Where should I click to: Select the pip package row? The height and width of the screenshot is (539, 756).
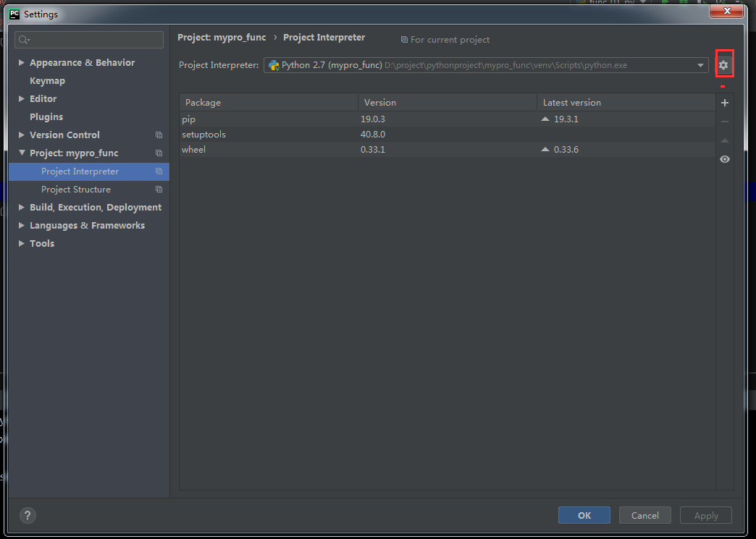coord(448,119)
